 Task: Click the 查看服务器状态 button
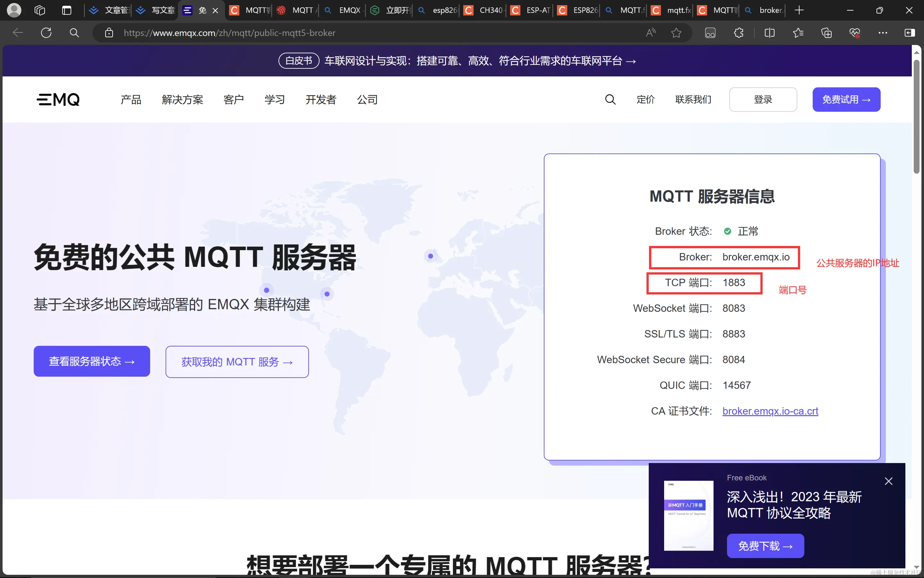(92, 361)
